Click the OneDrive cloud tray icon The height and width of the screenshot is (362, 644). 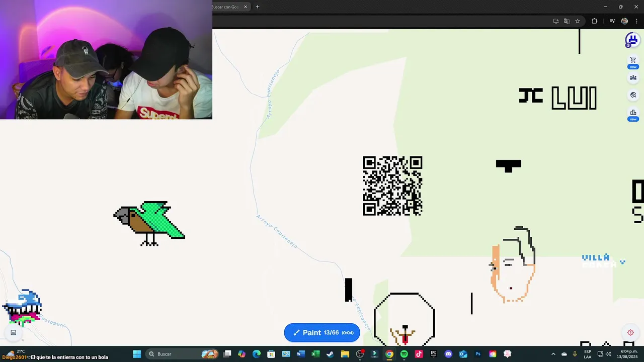coord(564,354)
